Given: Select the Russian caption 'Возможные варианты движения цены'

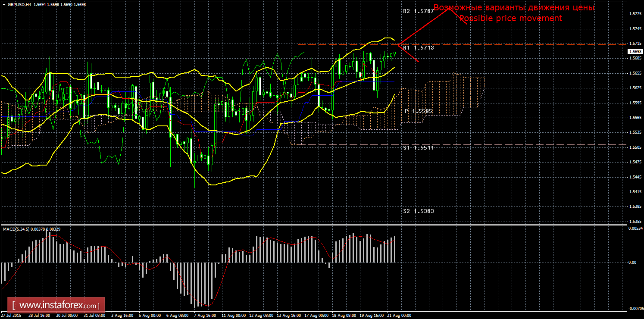Looking at the screenshot, I should [514, 8].
